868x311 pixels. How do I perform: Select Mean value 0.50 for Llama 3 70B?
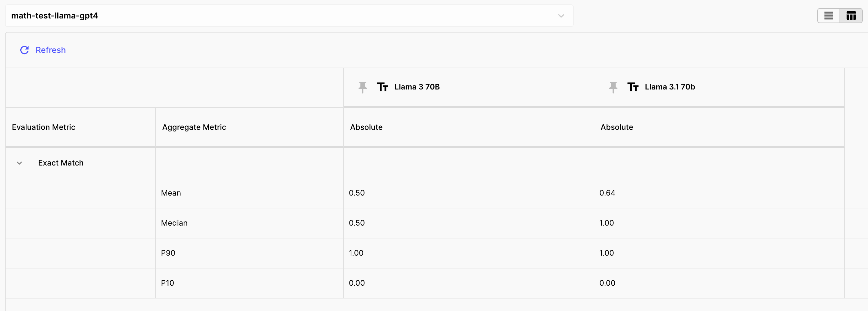(x=357, y=193)
